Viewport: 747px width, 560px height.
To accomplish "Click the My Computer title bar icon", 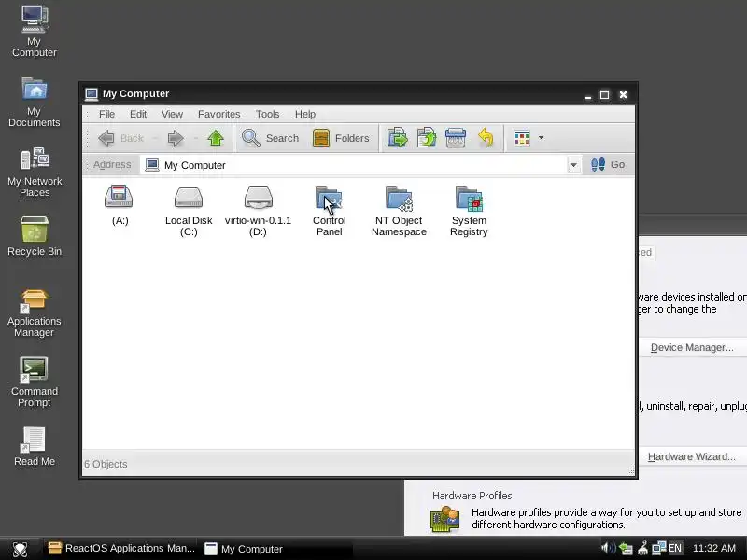I will click(91, 94).
